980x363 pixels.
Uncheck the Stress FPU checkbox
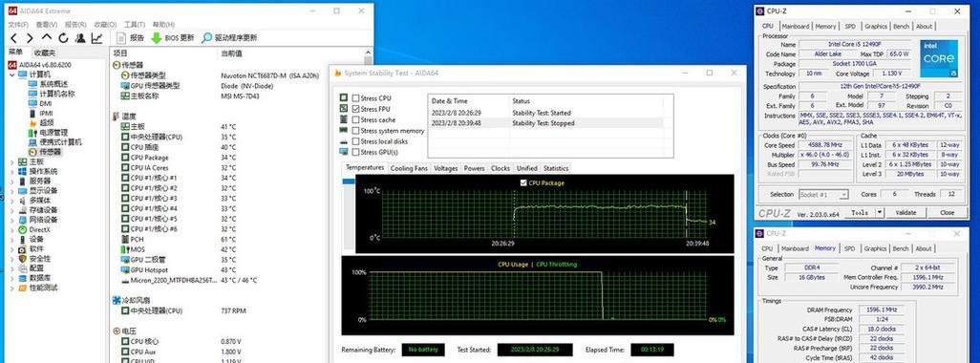(x=355, y=109)
